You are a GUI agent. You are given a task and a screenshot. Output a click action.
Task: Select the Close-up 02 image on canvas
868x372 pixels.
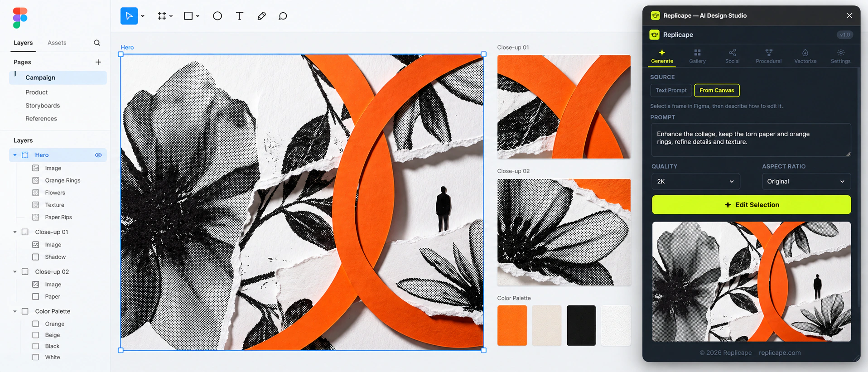point(564,232)
